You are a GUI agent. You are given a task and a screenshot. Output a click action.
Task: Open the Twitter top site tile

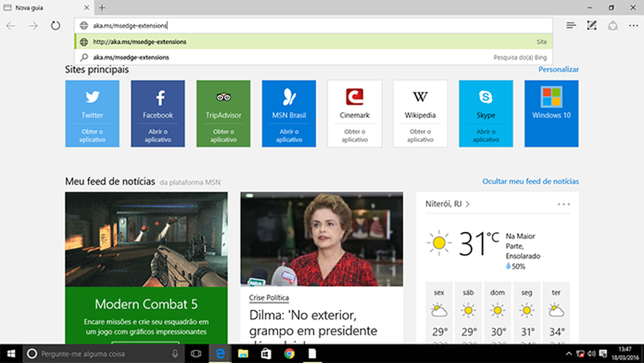pos(92,113)
